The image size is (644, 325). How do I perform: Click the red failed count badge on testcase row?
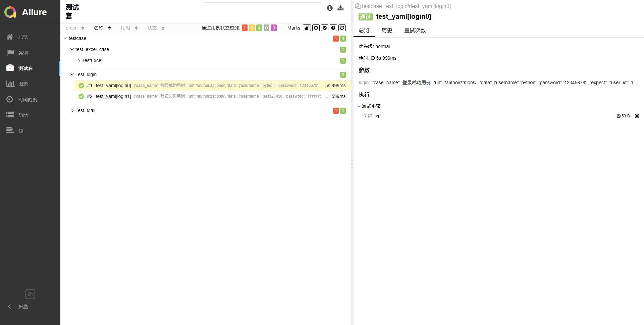(x=336, y=39)
